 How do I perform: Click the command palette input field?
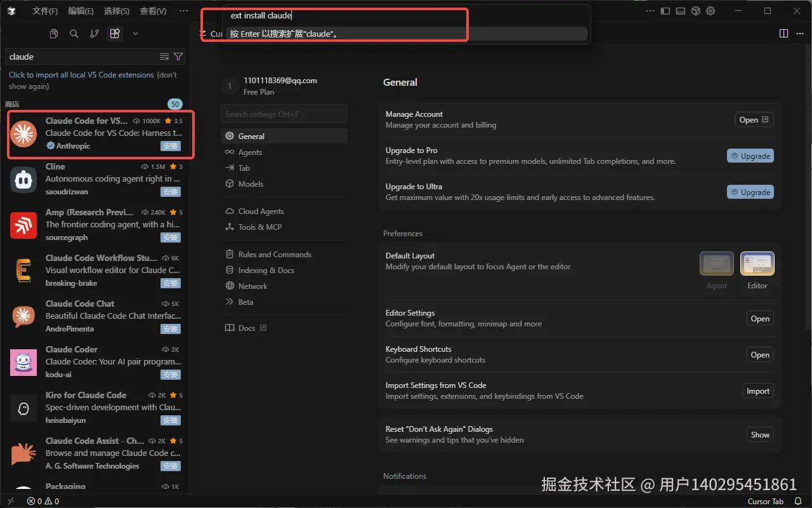406,15
